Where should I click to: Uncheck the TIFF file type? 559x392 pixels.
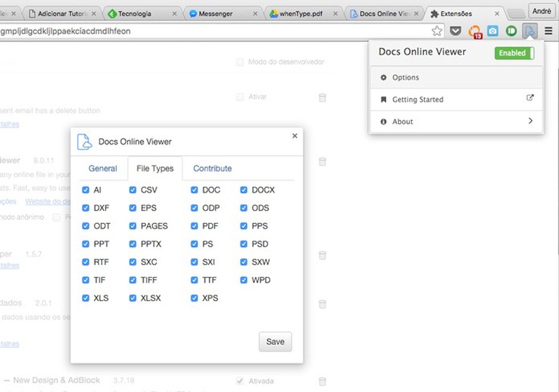point(132,280)
